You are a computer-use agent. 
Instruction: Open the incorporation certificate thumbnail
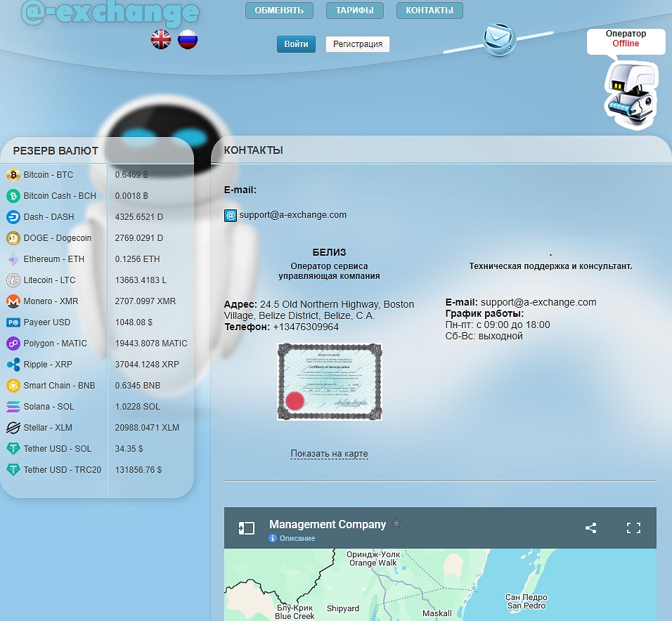point(330,381)
